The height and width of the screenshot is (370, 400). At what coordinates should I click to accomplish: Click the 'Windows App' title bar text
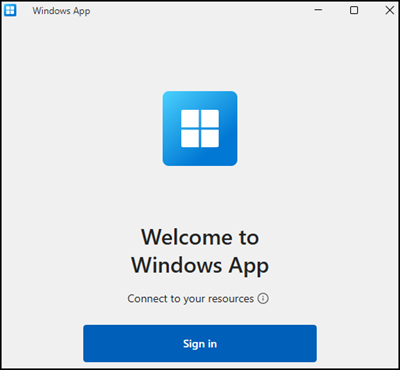[61, 11]
